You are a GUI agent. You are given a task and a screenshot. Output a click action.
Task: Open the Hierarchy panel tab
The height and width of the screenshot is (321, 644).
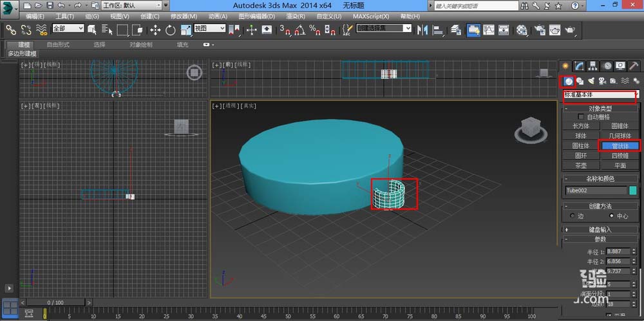point(592,66)
